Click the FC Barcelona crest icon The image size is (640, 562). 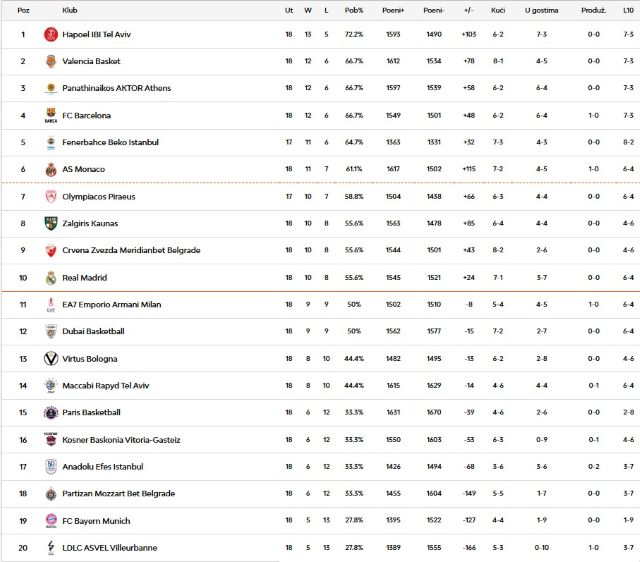51,115
